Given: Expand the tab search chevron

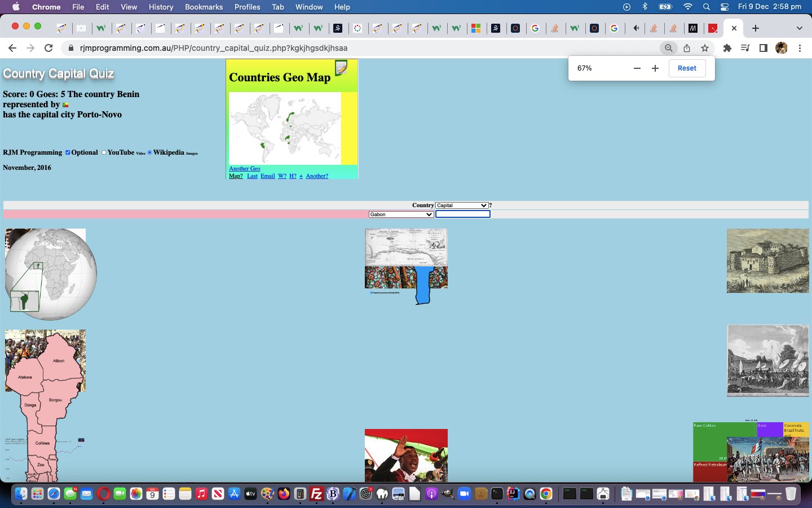Looking at the screenshot, I should click(x=799, y=28).
